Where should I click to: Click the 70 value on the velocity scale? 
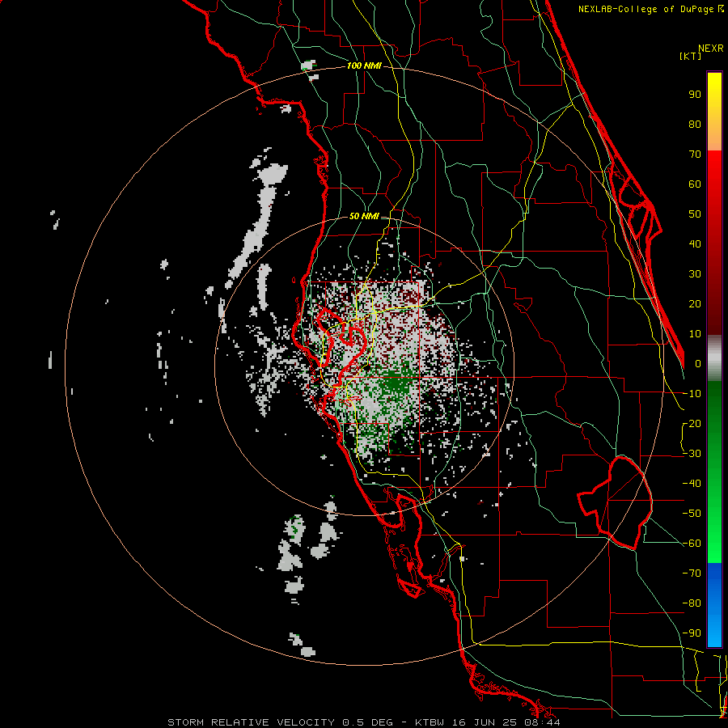[695, 154]
